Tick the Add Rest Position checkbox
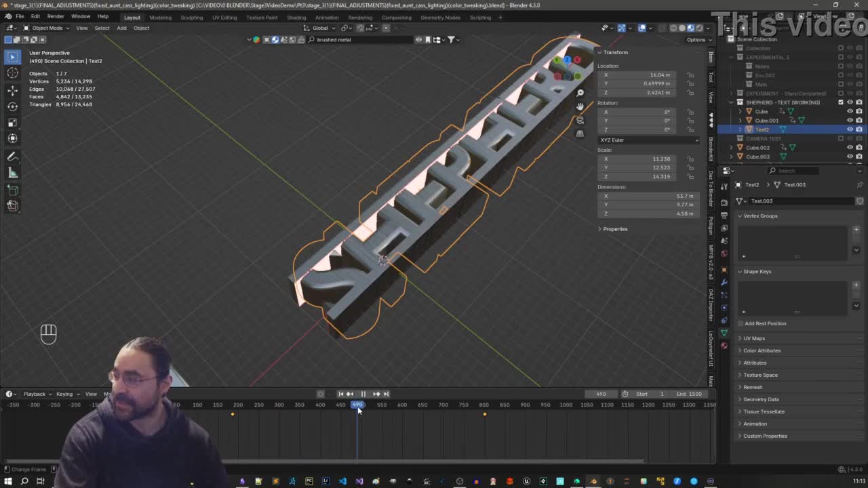The image size is (868, 488). tap(741, 323)
